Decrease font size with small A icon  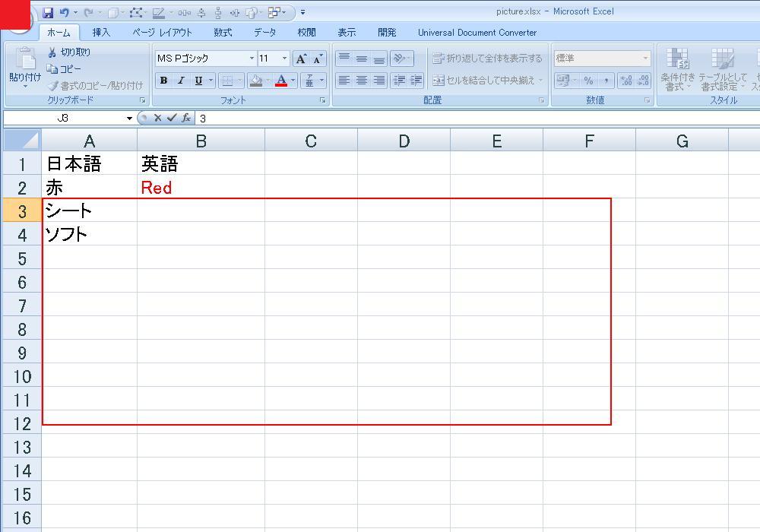pos(318,59)
